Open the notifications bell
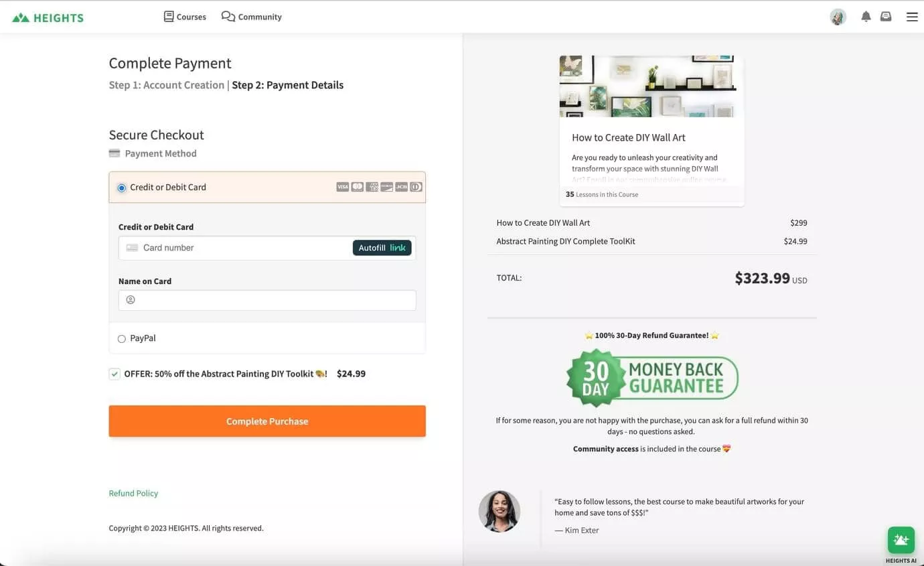Screen dimensions: 924x566 click(x=866, y=17)
